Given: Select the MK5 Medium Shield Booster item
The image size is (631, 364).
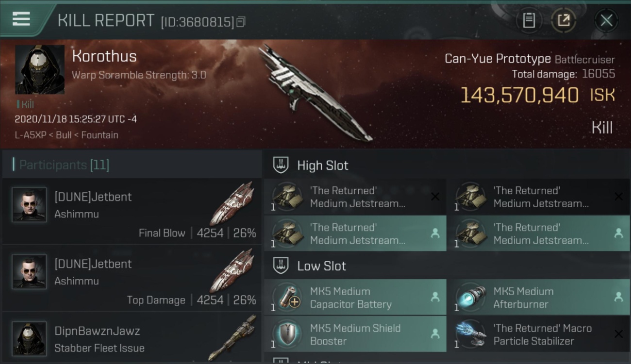Looking at the screenshot, I should 355,334.
